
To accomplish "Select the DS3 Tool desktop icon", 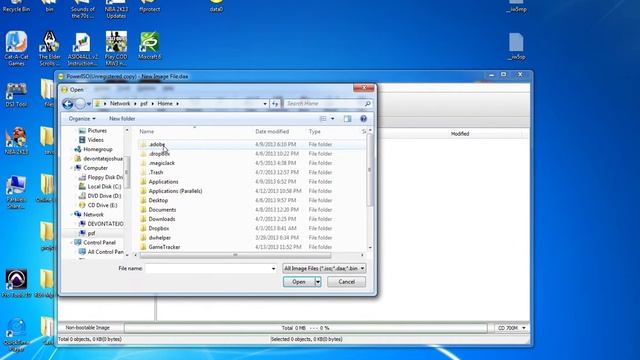I will (16, 95).
